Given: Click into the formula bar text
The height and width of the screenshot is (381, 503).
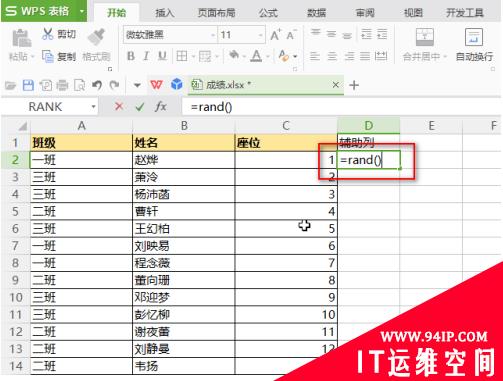Looking at the screenshot, I should click(211, 107).
